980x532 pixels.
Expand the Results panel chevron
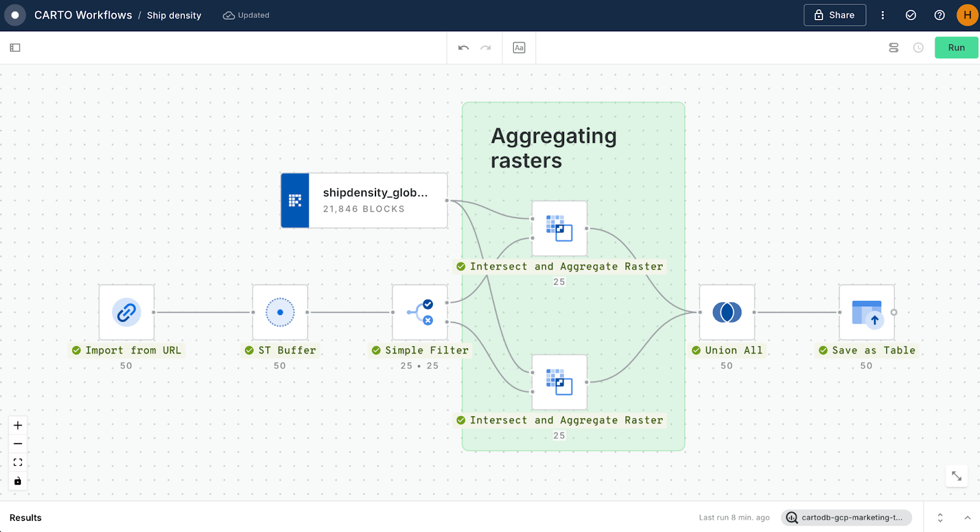point(967,518)
